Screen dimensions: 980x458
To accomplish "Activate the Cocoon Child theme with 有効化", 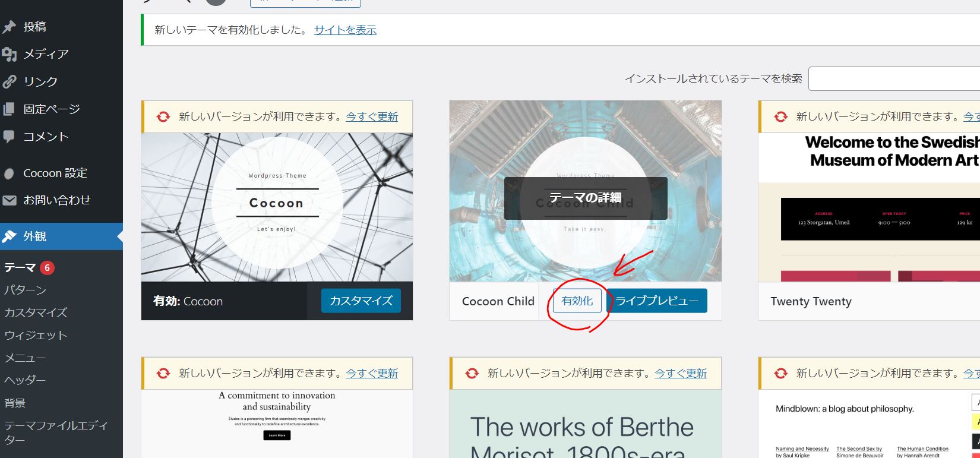I will pos(577,301).
